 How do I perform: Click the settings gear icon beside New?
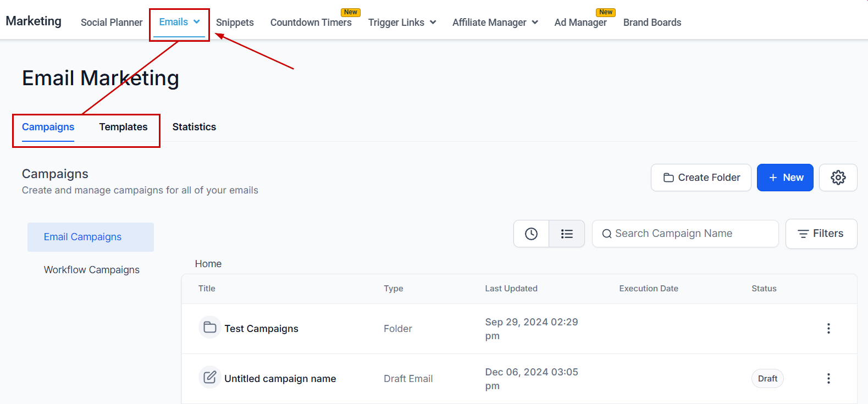click(x=838, y=178)
